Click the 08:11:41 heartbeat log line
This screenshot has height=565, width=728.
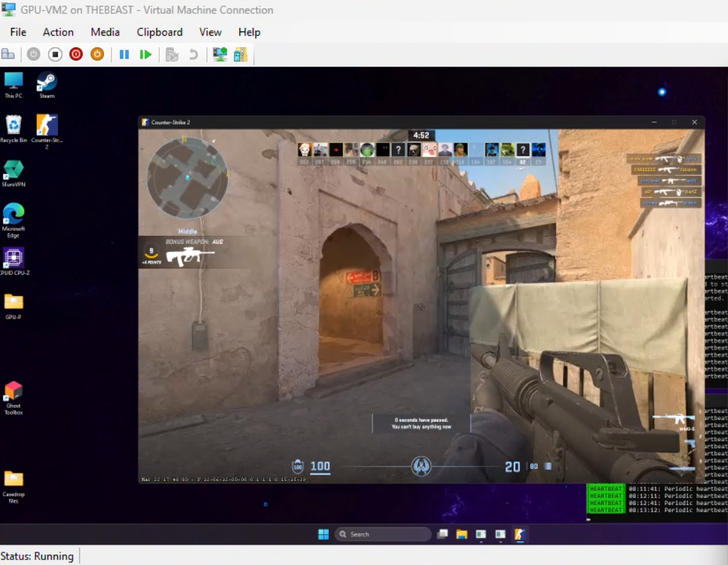coord(657,489)
